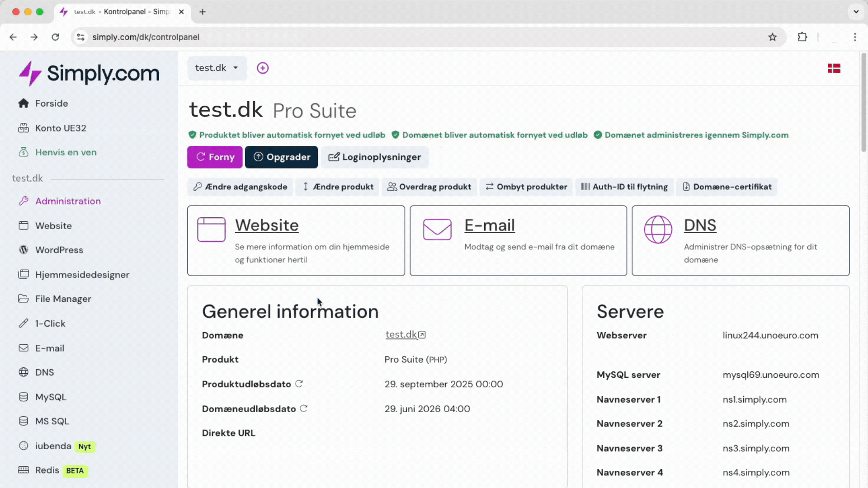The image size is (868, 488).
Task: Click the site information icon in address bar
Action: [x=81, y=37]
